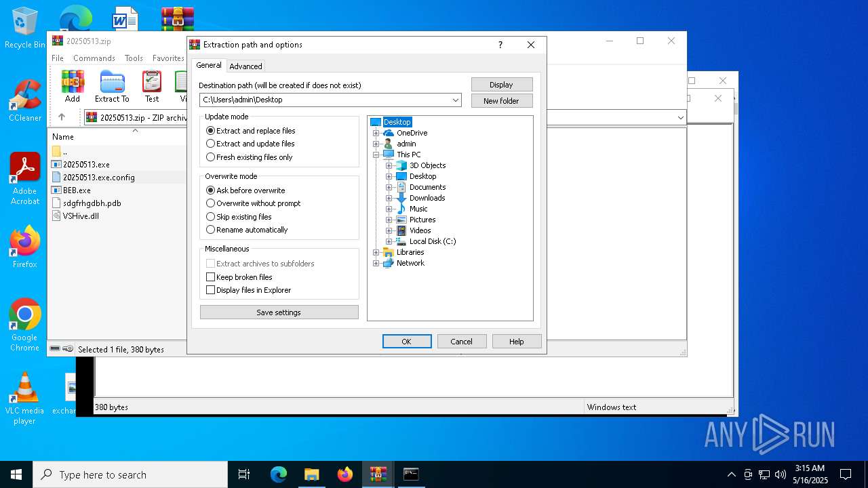Click the Display button

[502, 85]
